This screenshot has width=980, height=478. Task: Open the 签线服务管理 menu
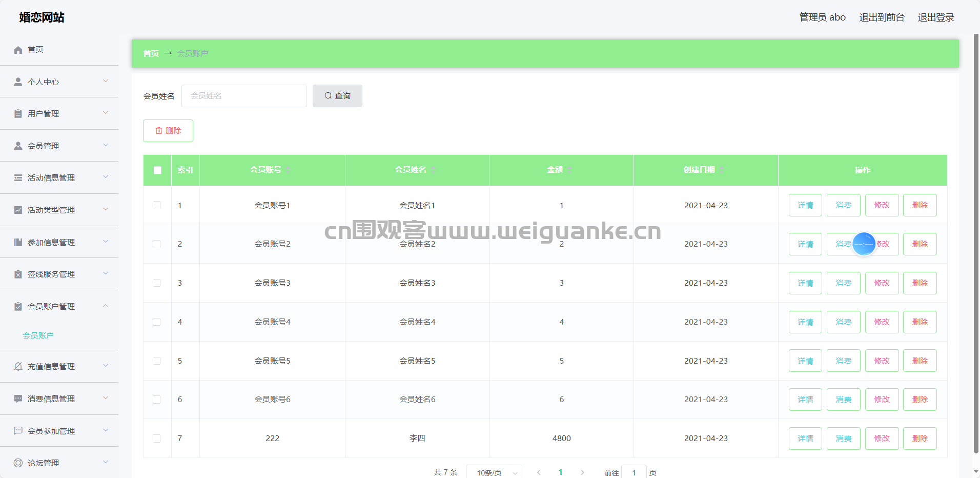point(51,274)
